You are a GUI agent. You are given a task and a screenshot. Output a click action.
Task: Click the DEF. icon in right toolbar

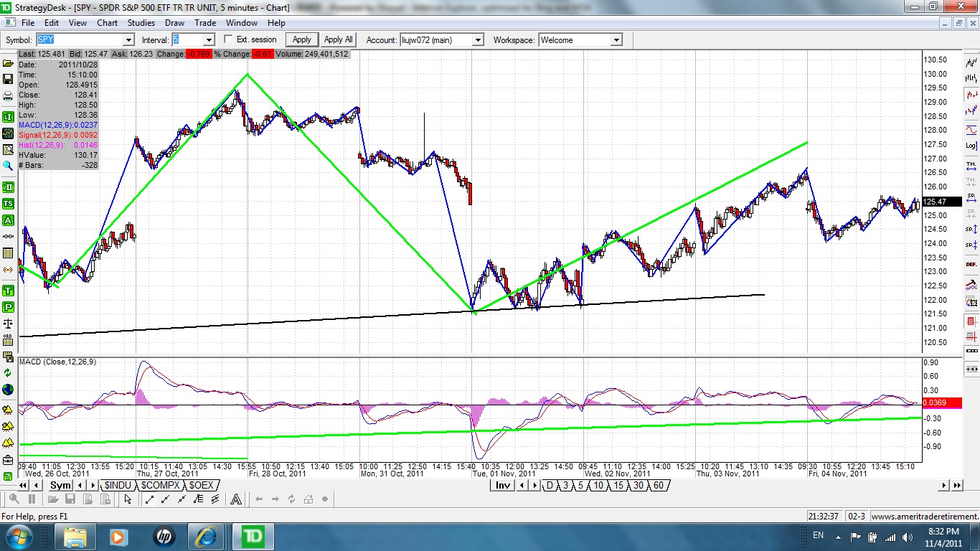coord(971,264)
